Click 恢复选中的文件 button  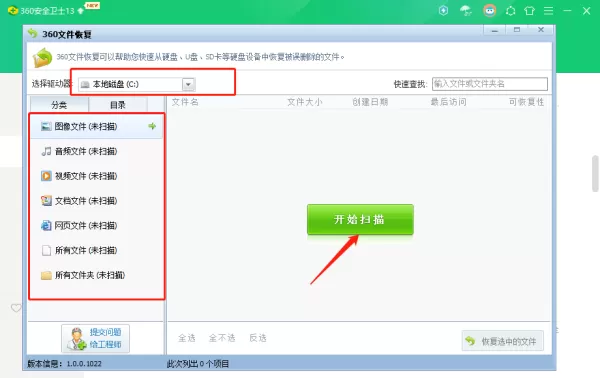[x=502, y=341]
